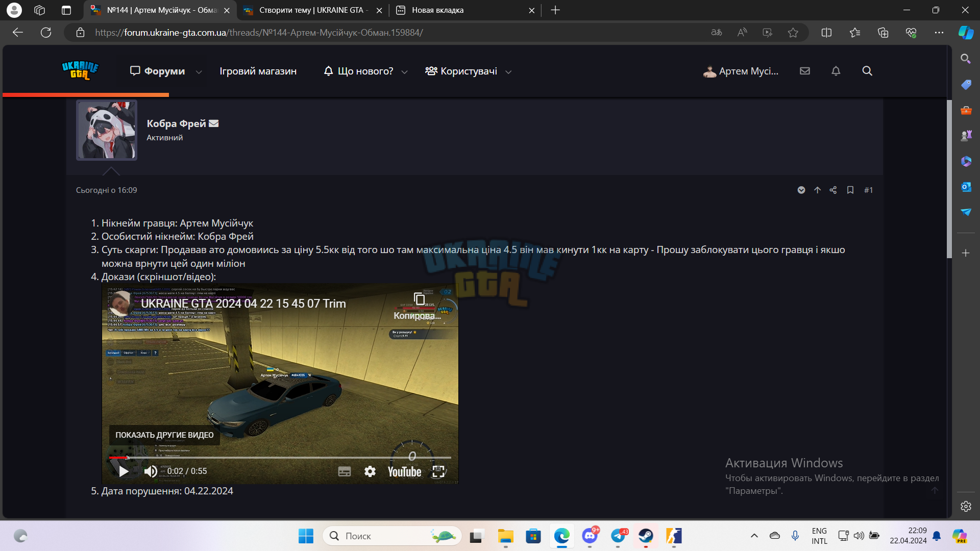Go back to previous page

click(x=18, y=33)
